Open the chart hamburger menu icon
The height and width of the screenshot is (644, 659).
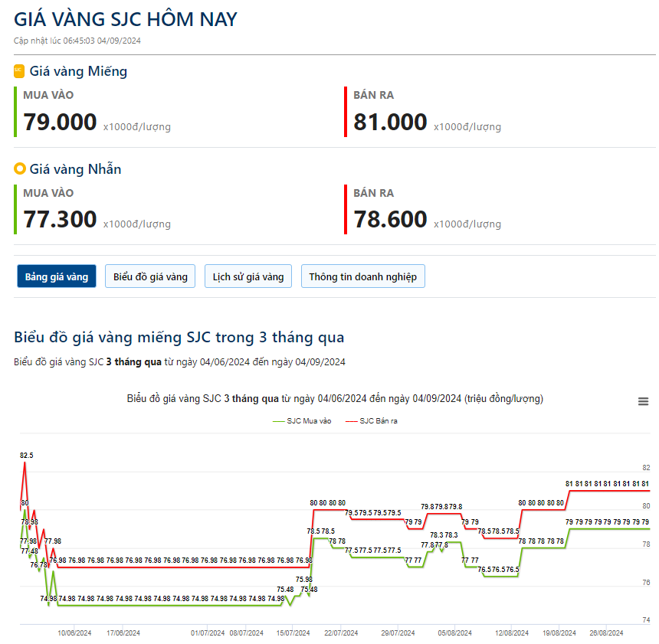pyautogui.click(x=643, y=401)
